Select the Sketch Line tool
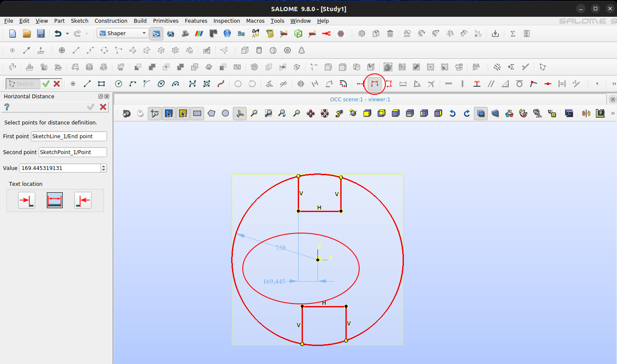 click(87, 84)
